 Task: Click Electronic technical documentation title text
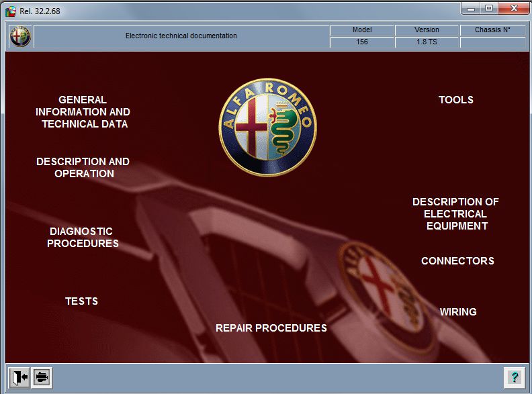[181, 36]
